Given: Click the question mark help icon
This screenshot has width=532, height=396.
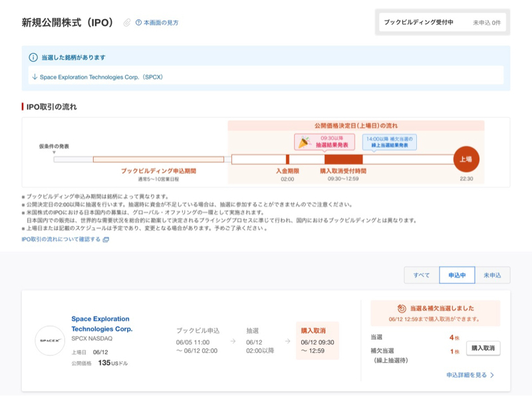Looking at the screenshot, I should coord(138,23).
